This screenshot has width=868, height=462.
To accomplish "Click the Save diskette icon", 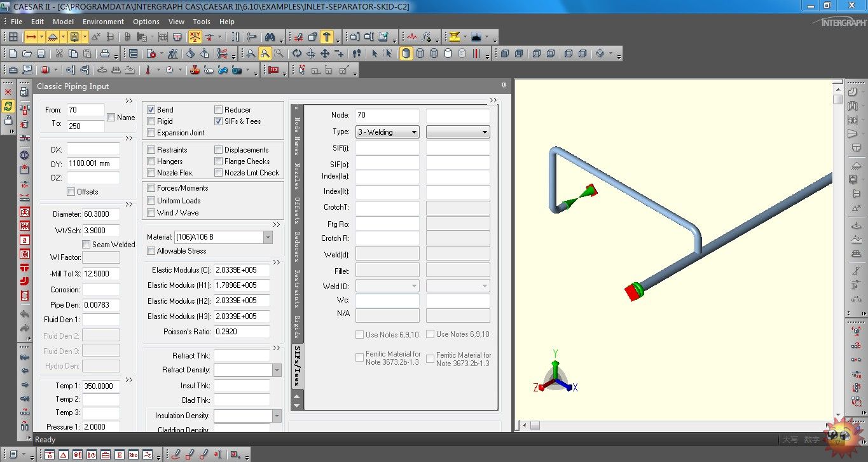I will coord(41,53).
